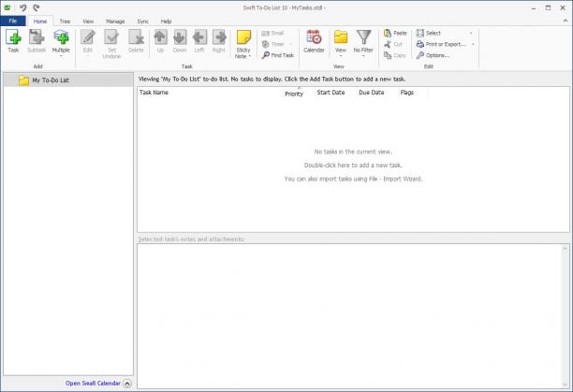Expand the Multiple button dropdown arrow

tap(61, 56)
